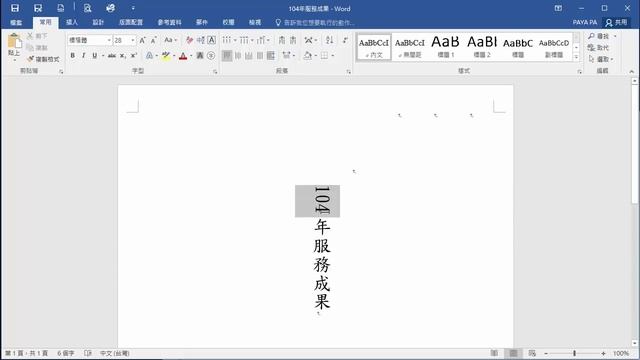Click the Increase Indent icon
Image resolution: width=640 pixels, height=360 pixels.
pyautogui.click(x=293, y=40)
